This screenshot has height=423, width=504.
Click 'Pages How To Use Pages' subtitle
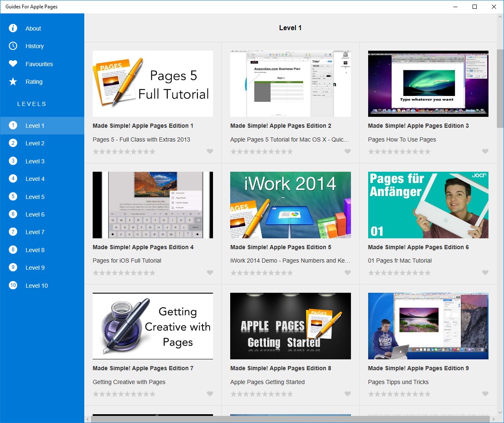pos(402,139)
